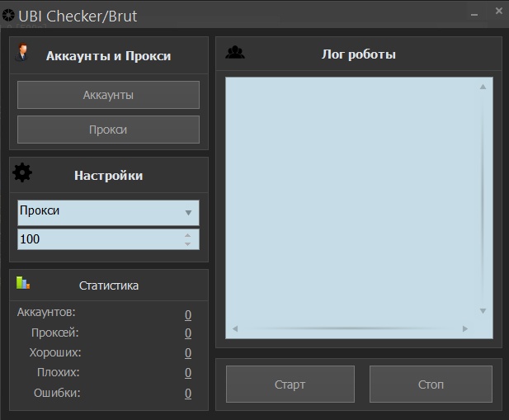Open the Аккаунты load button
This screenshot has height=420, width=509.
coord(108,95)
